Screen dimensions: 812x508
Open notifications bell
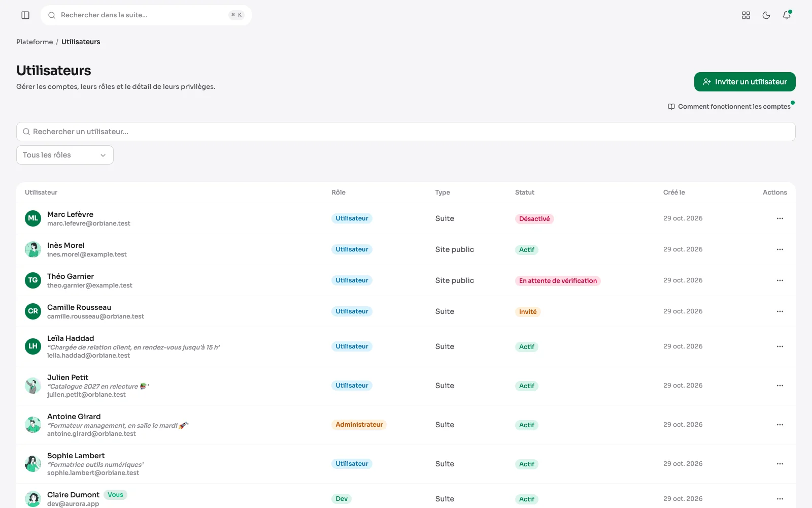[x=787, y=15]
